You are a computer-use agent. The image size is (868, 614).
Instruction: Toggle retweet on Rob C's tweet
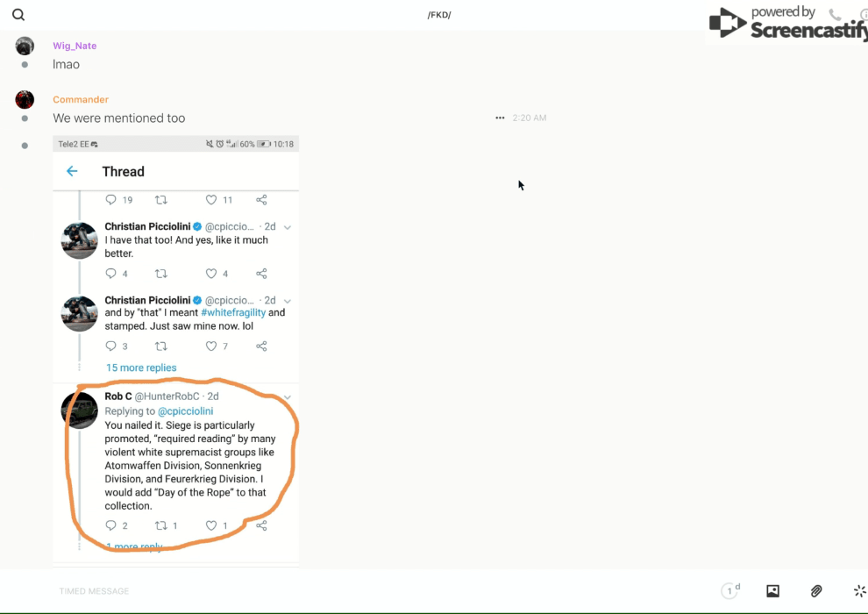pyautogui.click(x=160, y=525)
